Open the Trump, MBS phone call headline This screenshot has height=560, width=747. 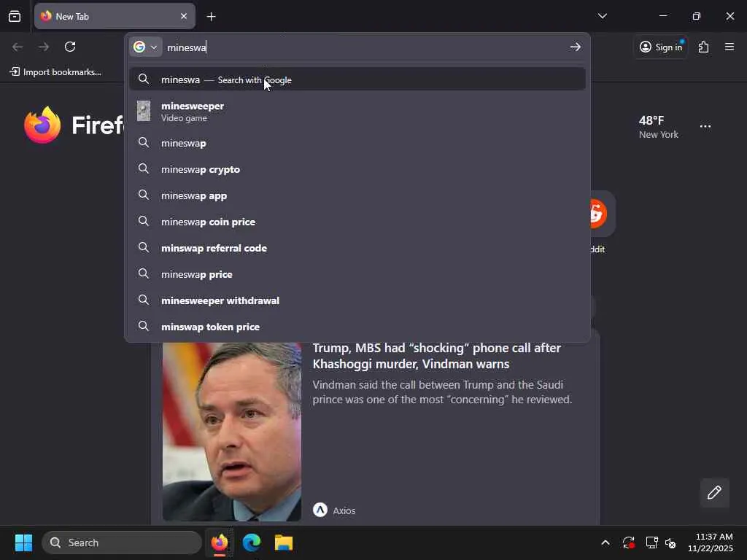(x=436, y=356)
